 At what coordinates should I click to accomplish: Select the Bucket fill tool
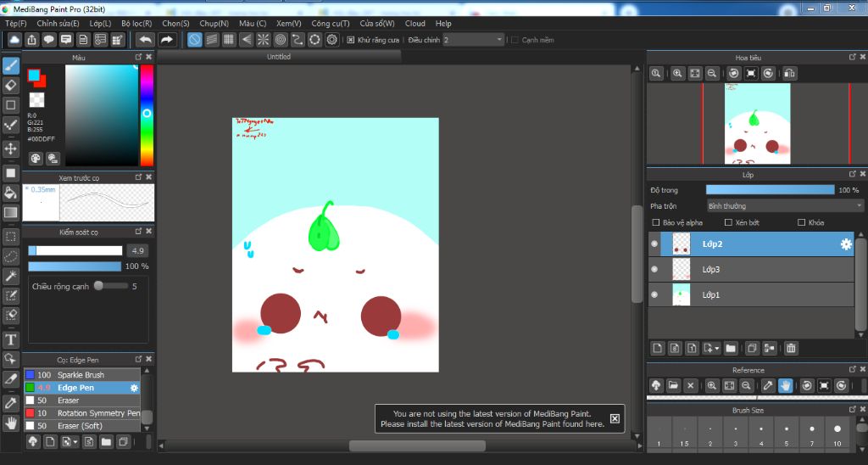tap(11, 193)
